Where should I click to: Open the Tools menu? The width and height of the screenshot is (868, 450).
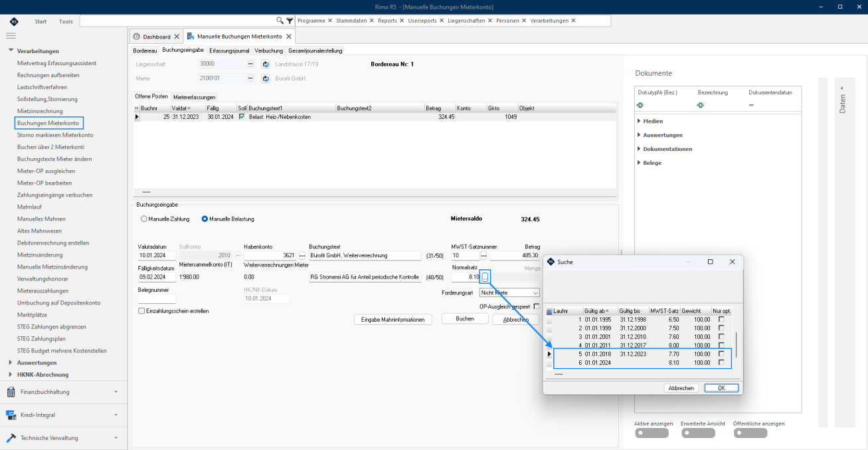click(66, 21)
